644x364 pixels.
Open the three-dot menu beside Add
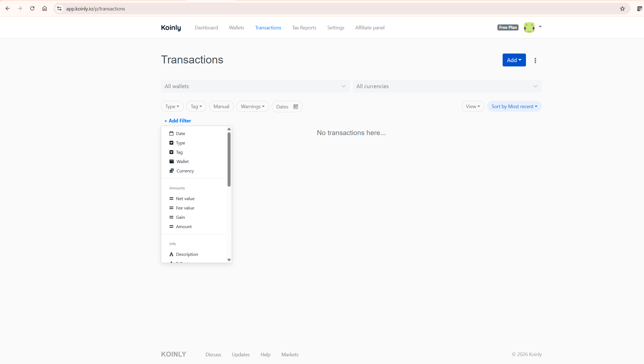point(535,60)
